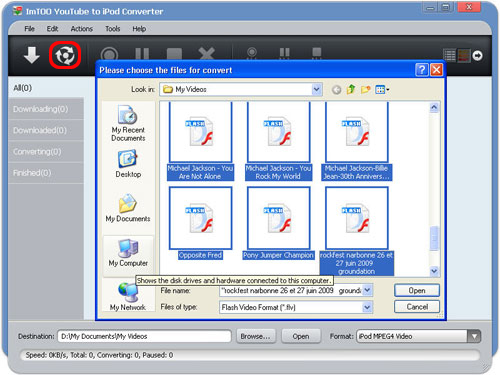Click the Cancel button in dialog
500x375 pixels.
click(417, 307)
